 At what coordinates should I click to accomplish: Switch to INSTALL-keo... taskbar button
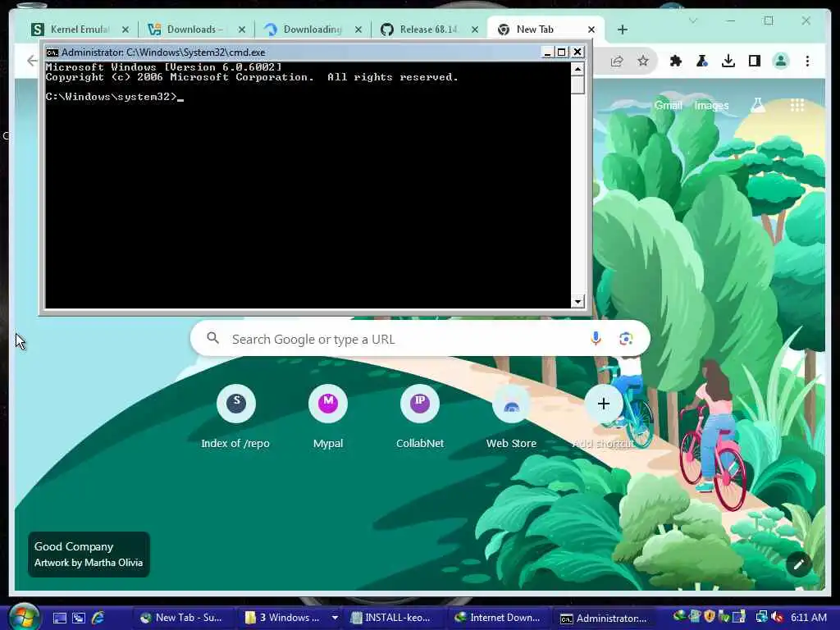coord(395,618)
